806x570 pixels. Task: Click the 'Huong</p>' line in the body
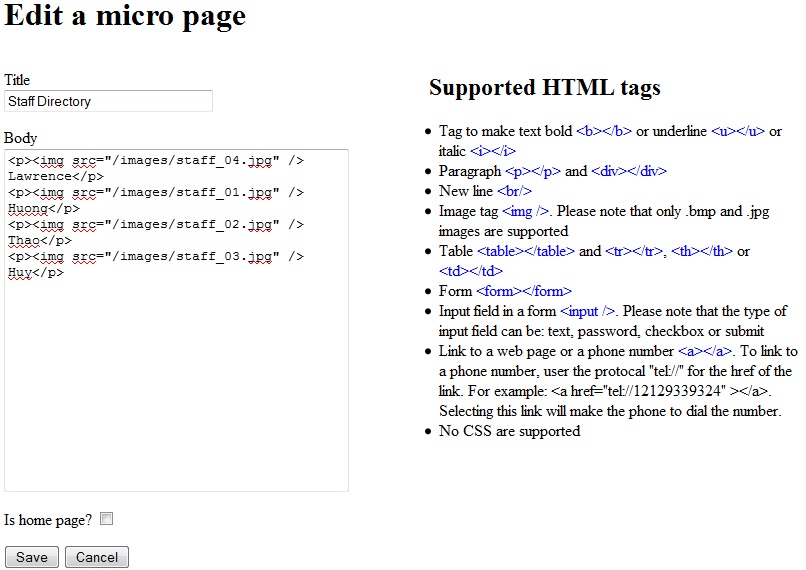44,208
